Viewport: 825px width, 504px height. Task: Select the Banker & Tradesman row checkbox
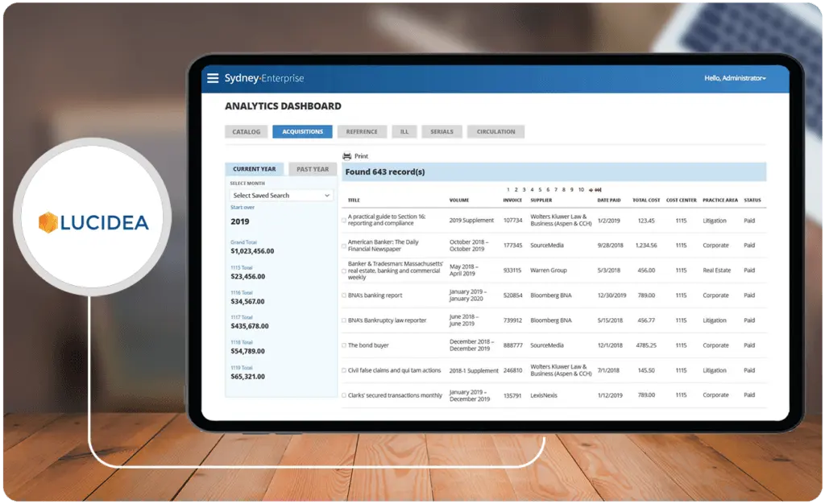point(344,271)
